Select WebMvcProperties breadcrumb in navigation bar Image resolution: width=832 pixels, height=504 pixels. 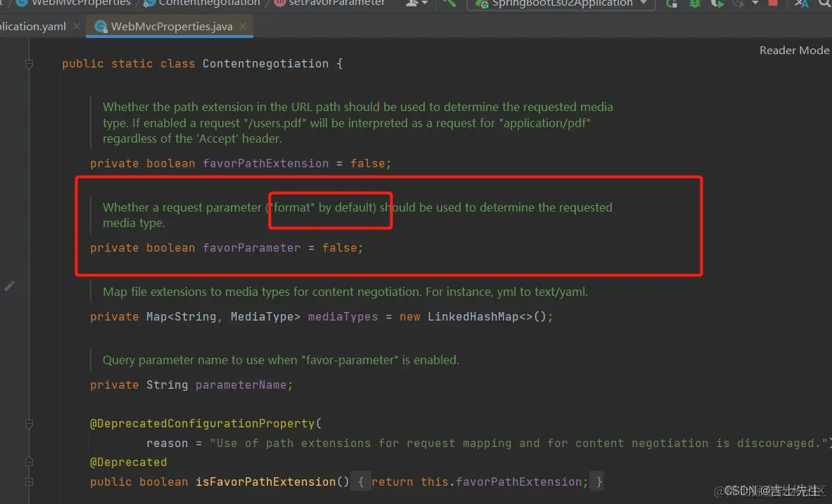81,3
